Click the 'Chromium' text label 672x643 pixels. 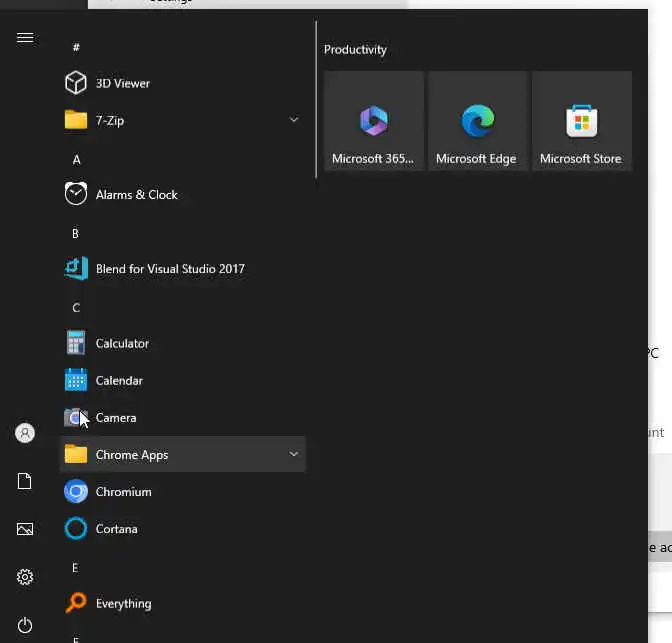click(123, 492)
